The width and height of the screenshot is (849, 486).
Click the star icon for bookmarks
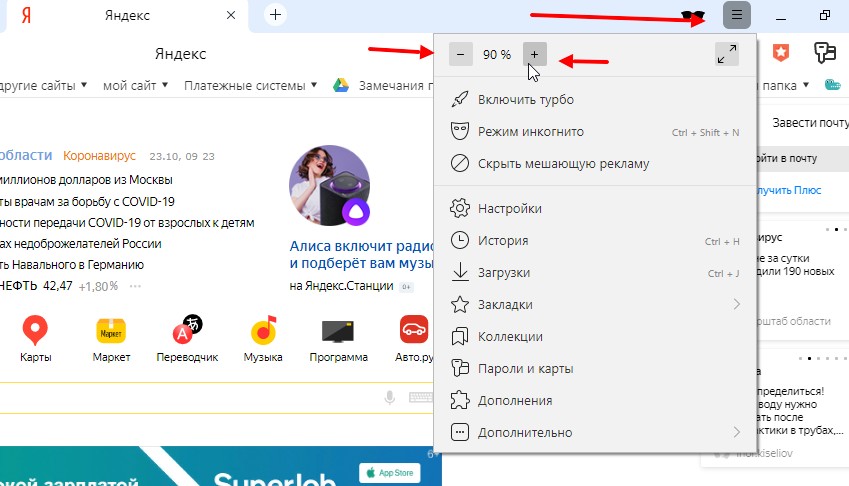pyautogui.click(x=460, y=304)
